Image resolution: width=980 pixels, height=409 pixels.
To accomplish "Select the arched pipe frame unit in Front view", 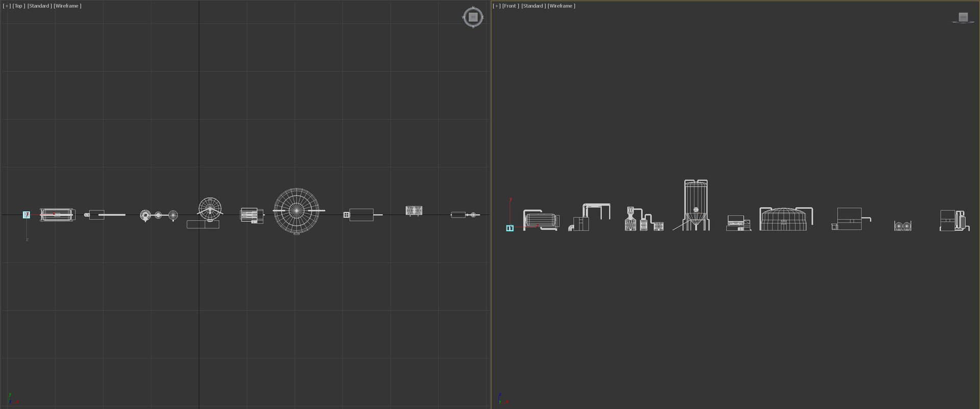I will [590, 217].
